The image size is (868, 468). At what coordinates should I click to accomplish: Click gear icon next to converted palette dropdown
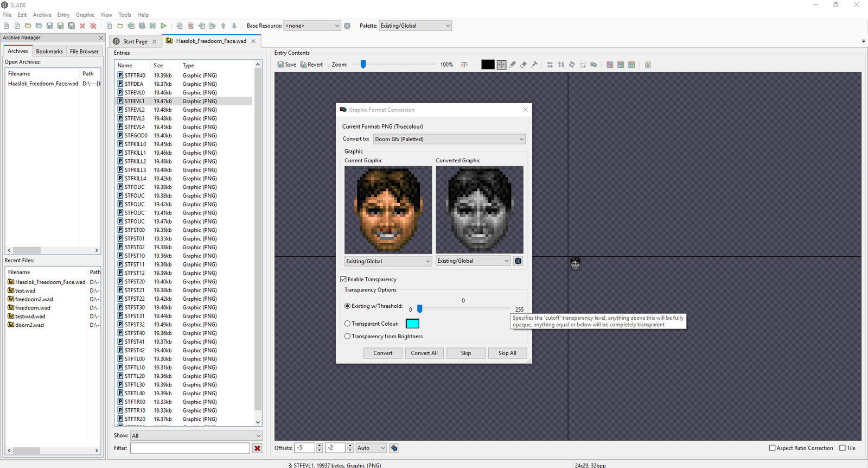coord(518,261)
